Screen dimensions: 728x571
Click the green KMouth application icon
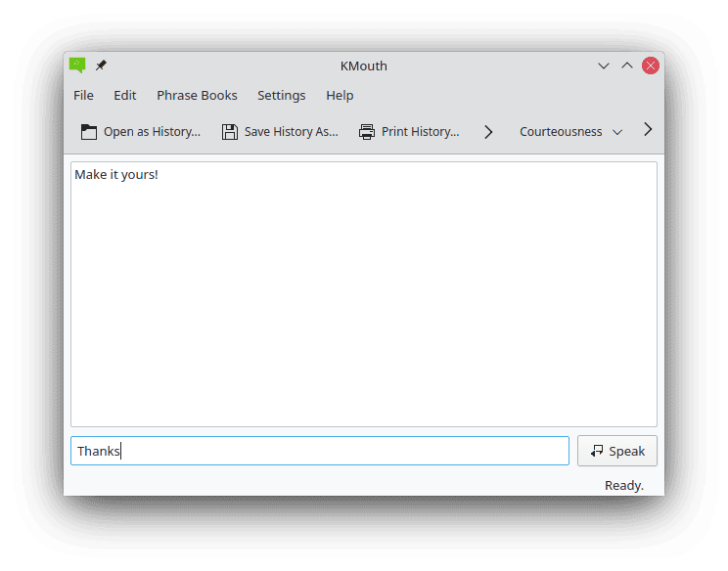77,65
